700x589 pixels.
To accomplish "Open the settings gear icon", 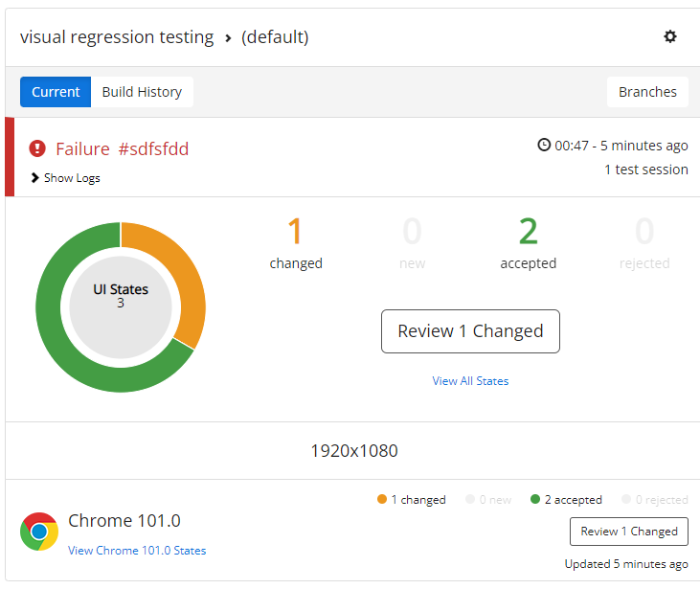I will tap(669, 36).
